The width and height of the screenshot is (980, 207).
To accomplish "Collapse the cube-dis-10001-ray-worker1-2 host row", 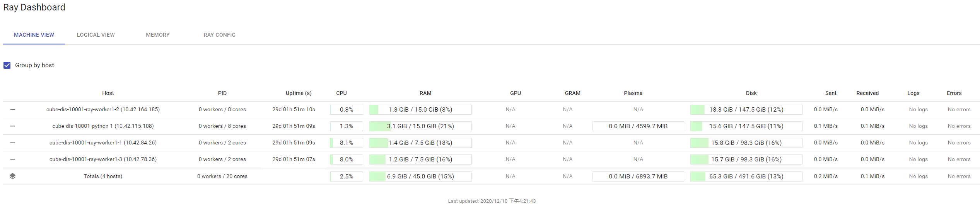I will 12,110.
